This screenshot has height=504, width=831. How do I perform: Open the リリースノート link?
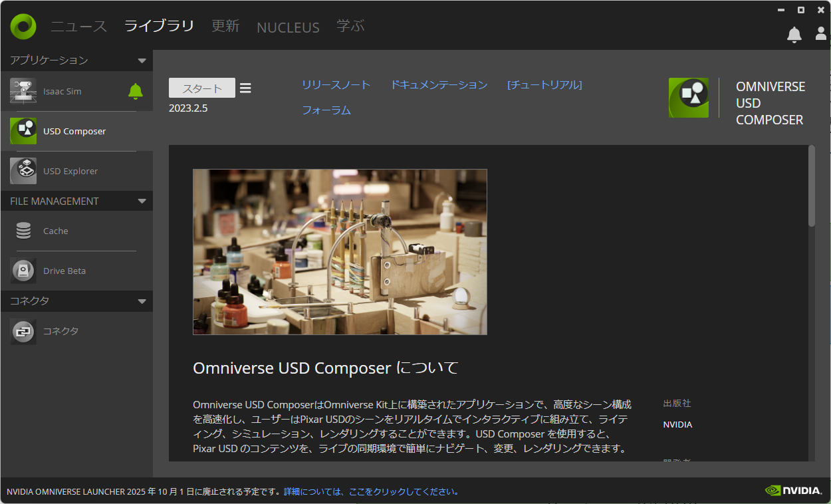(336, 85)
